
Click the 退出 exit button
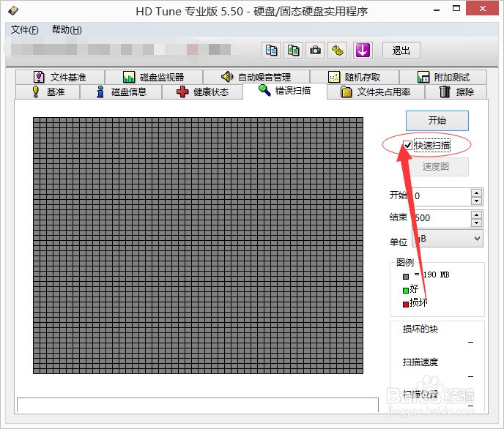[x=401, y=51]
